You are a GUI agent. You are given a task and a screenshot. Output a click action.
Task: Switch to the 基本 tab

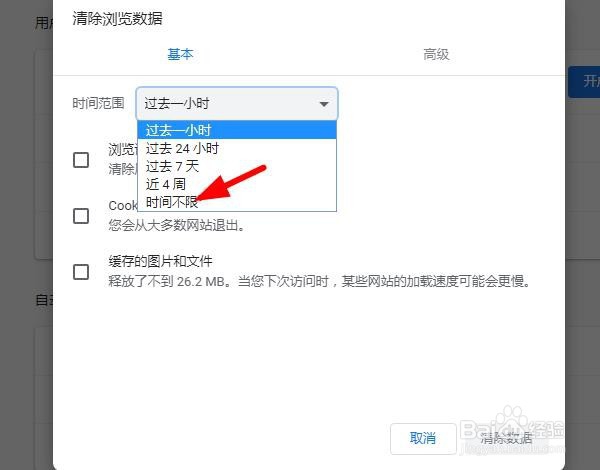(180, 54)
